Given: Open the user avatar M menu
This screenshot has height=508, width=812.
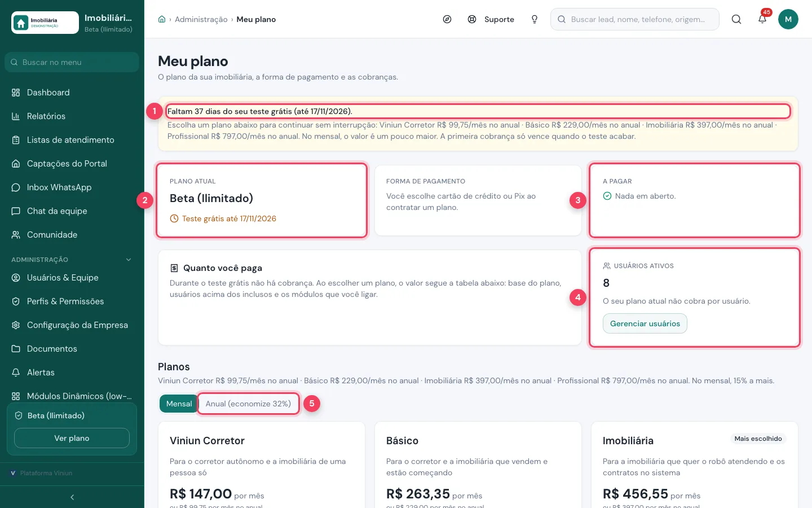Looking at the screenshot, I should click(x=788, y=19).
